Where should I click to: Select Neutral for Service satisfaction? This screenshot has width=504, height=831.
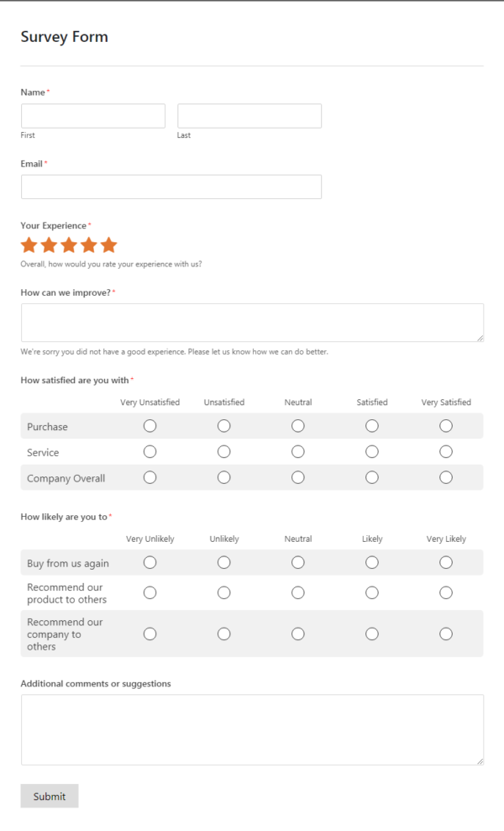[x=298, y=451]
